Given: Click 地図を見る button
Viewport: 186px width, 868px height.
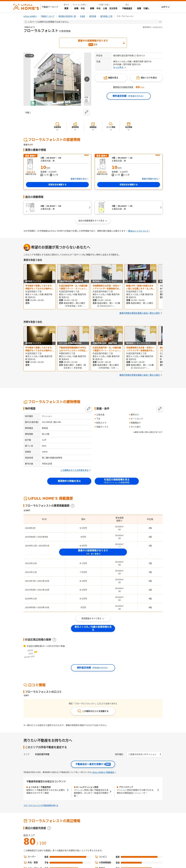Looking at the screenshot, I should 111,78.
